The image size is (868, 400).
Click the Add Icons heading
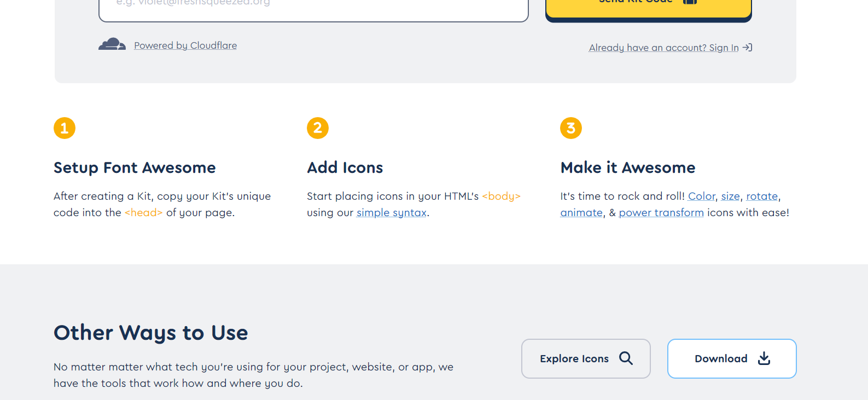[x=345, y=167]
